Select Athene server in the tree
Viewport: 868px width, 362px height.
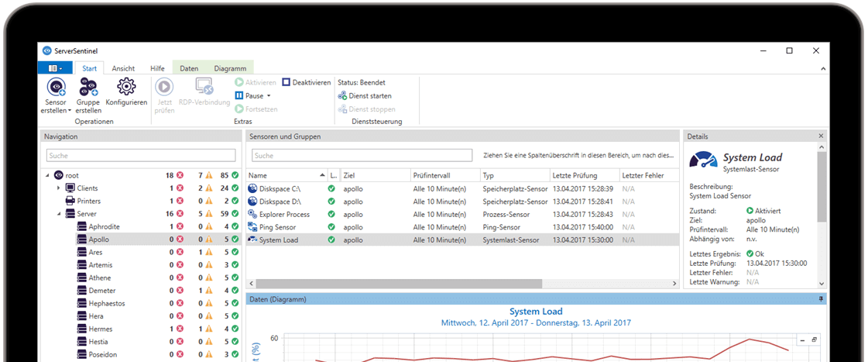pyautogui.click(x=100, y=278)
